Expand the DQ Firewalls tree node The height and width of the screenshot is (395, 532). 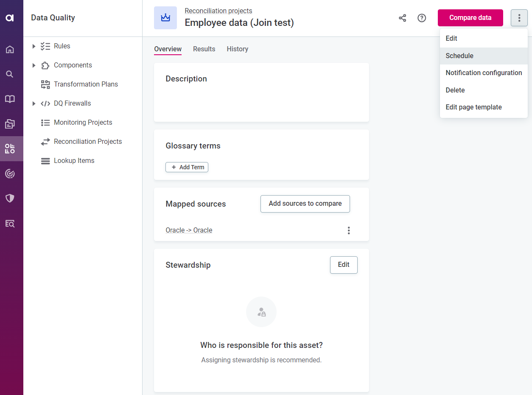point(34,104)
